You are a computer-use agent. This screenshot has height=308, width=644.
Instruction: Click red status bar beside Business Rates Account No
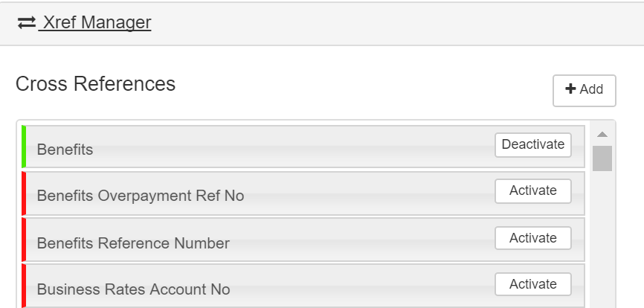coord(24,286)
